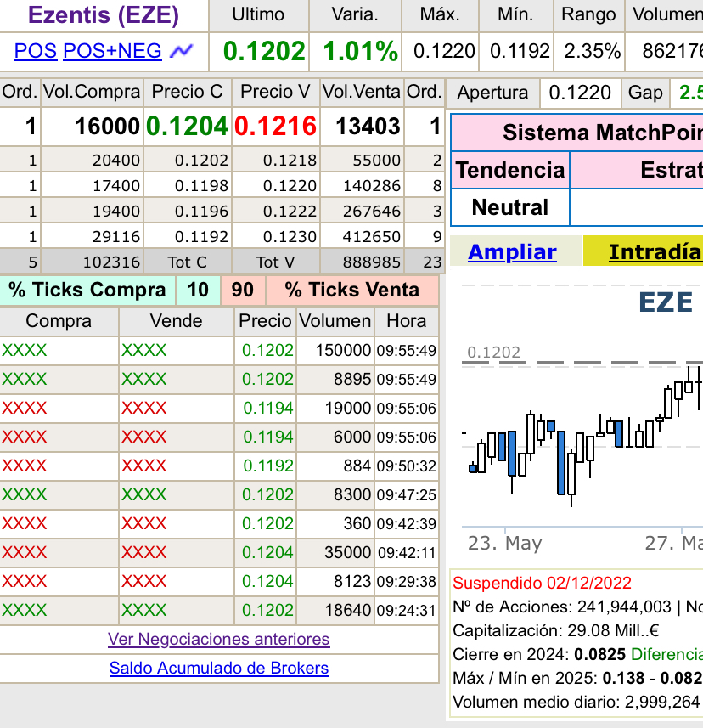This screenshot has width=703, height=728.
Task: Switch to the Intradía tab
Action: point(655,251)
